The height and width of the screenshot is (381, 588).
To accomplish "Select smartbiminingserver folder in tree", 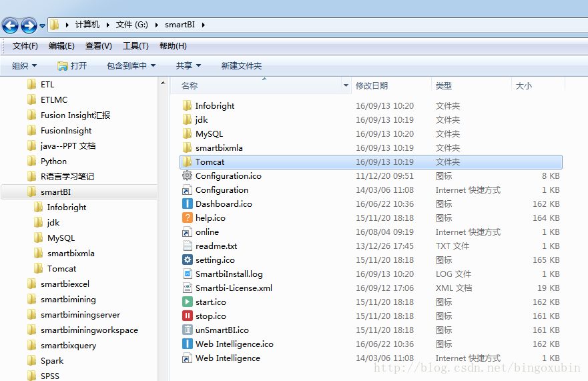I will 74,315.
